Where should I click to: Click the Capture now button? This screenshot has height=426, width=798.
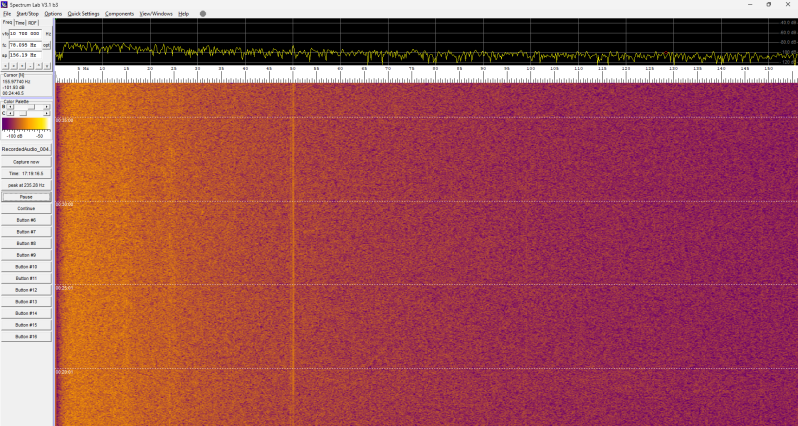26,162
